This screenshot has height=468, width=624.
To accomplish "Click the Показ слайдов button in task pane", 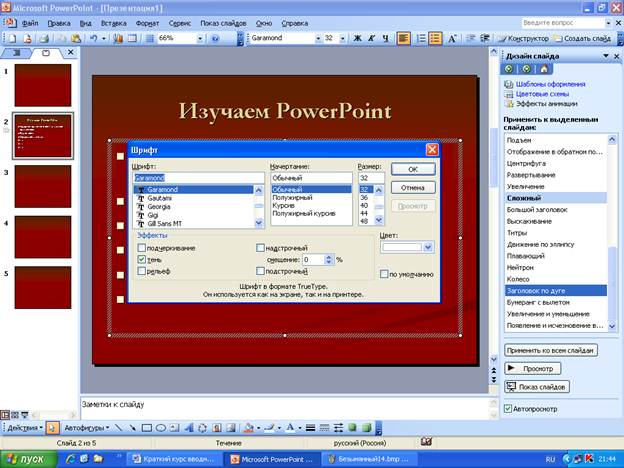I will coord(537,386).
